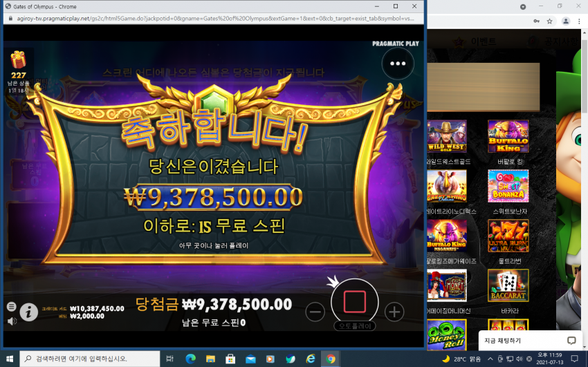Open the Baccarat game thumbnail
Screen dimensions: 588x367
coord(508,285)
